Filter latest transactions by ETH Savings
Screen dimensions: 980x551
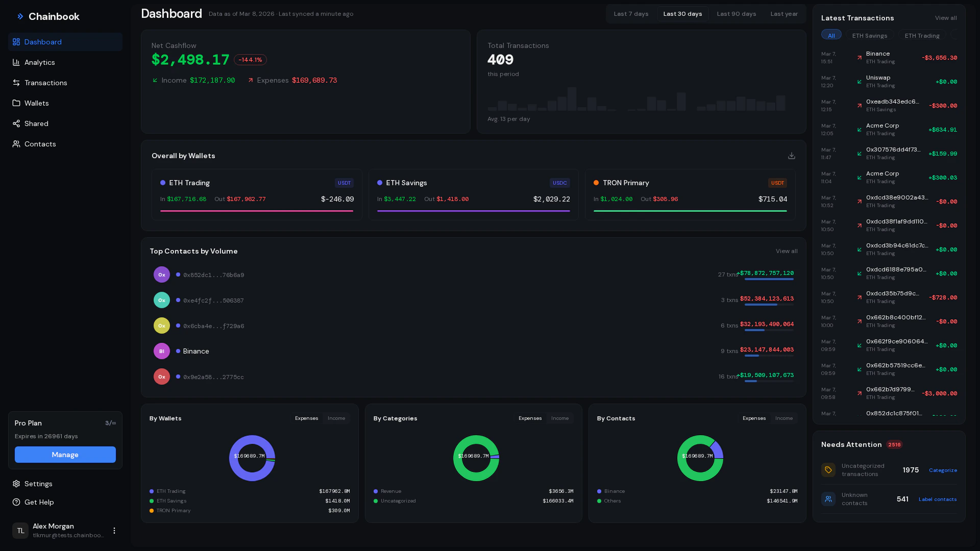(870, 35)
